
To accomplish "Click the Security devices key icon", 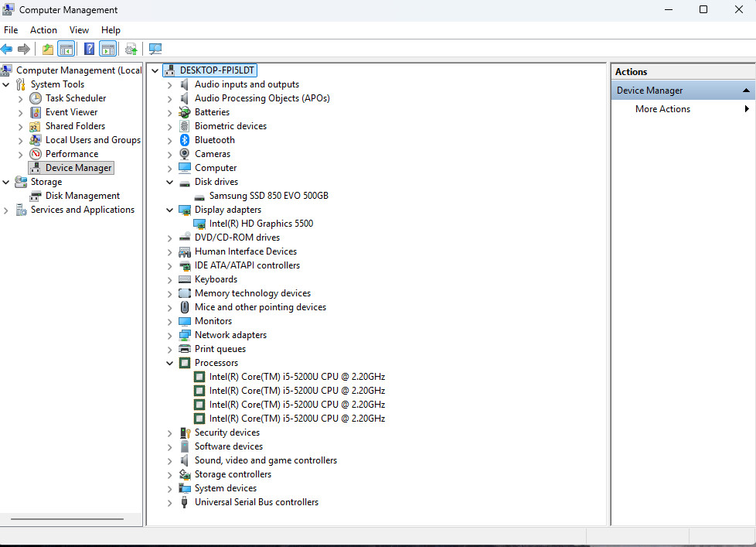I will pyautogui.click(x=185, y=432).
